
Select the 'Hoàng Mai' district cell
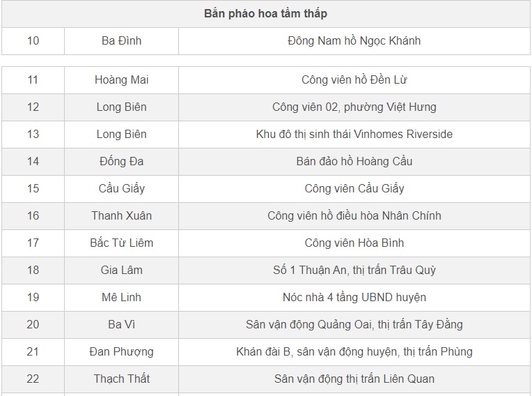(x=121, y=79)
